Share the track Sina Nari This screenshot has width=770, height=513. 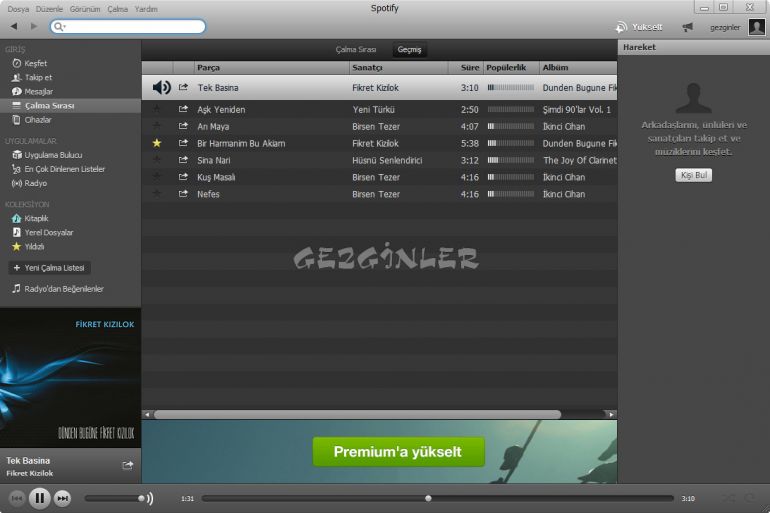183,160
